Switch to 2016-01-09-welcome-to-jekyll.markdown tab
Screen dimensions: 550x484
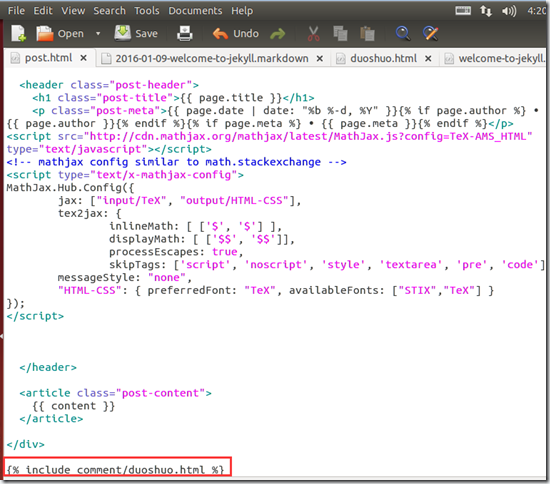pos(212,58)
